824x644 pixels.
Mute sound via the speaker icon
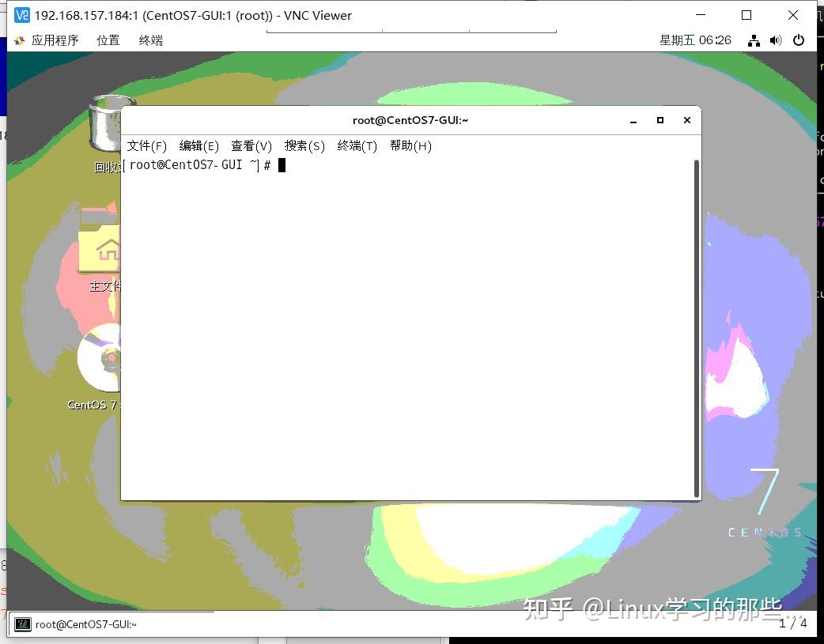776,40
